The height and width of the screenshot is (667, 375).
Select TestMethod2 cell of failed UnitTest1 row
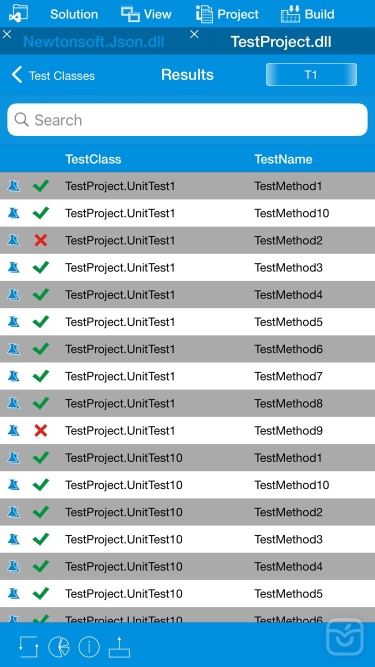(288, 240)
